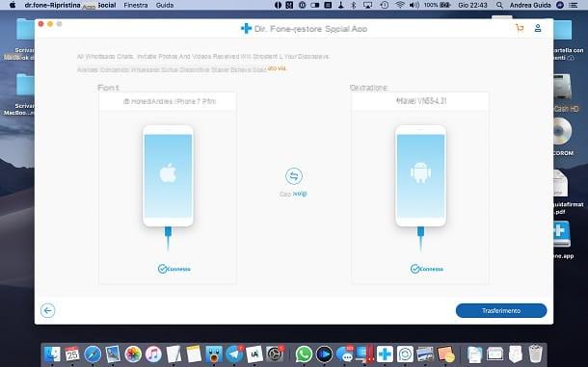Open the dr.fone app in the dock

pyautogui.click(x=385, y=354)
